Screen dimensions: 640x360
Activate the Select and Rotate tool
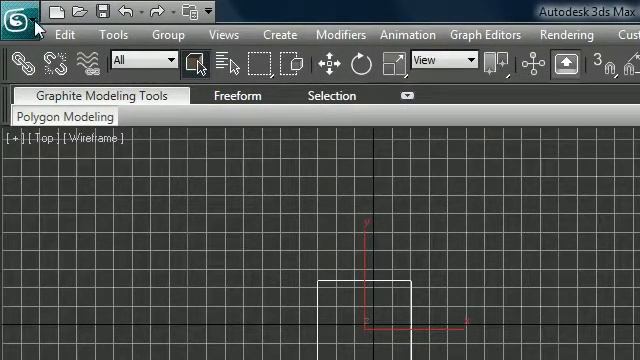tap(361, 64)
